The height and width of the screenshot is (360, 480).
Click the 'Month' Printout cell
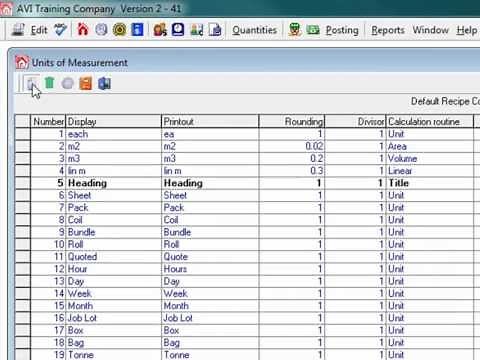coord(210,306)
